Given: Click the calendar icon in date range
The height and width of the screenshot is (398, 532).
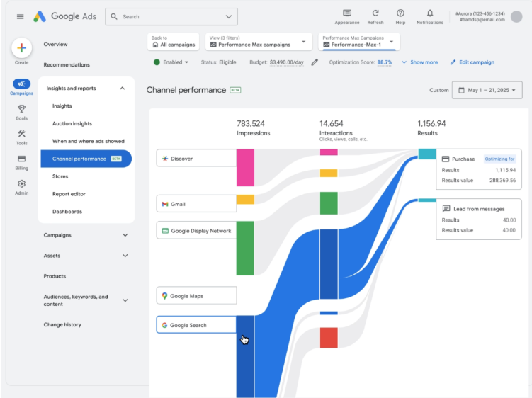Looking at the screenshot, I should 461,90.
